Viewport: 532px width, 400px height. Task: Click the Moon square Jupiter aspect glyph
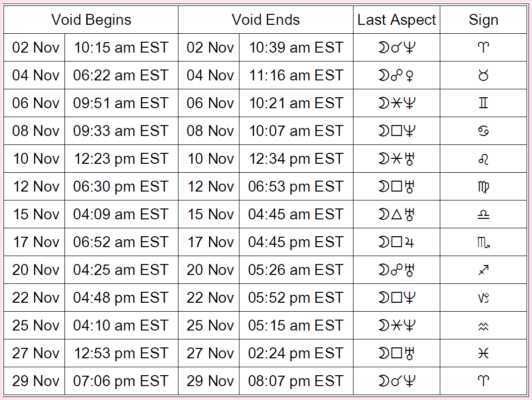pos(397,242)
